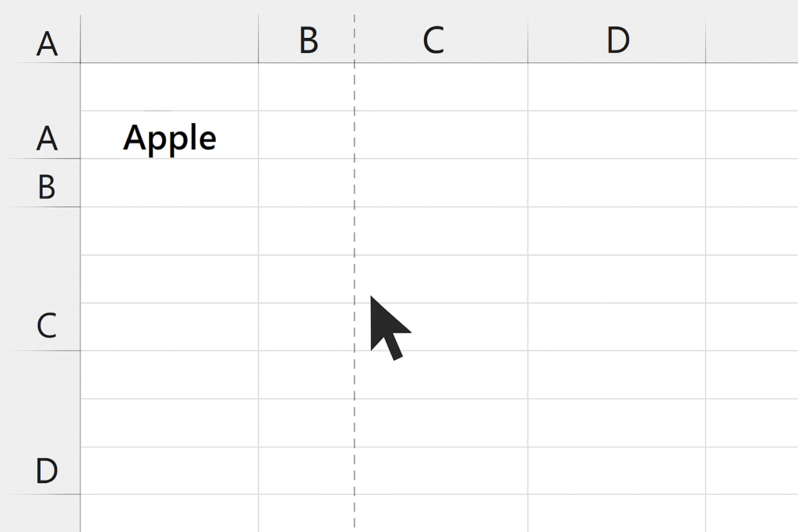The image size is (798, 532).
Task: Click the unlabeled column header above Apple
Action: 169,40
